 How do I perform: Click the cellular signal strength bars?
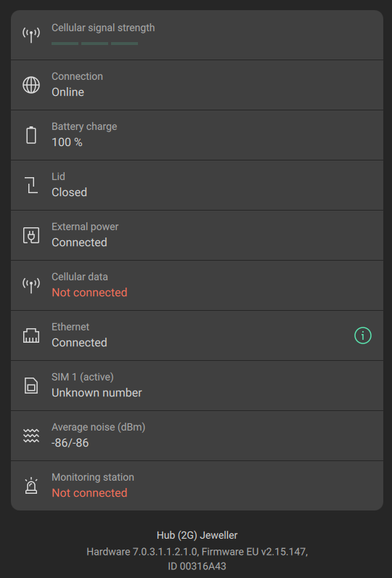click(94, 44)
